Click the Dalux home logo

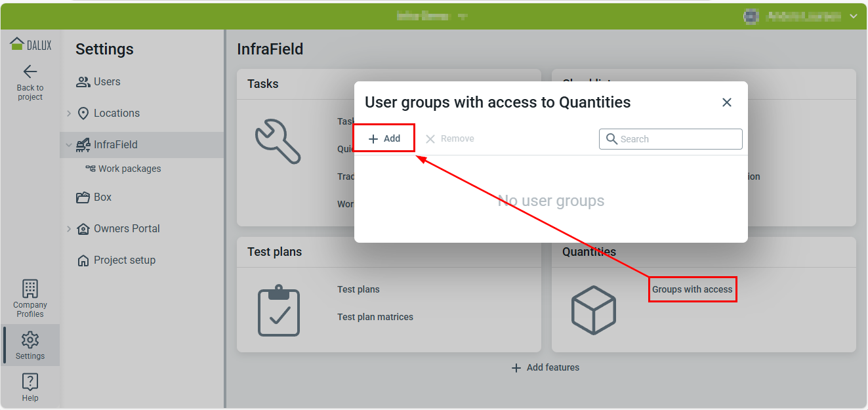point(30,45)
